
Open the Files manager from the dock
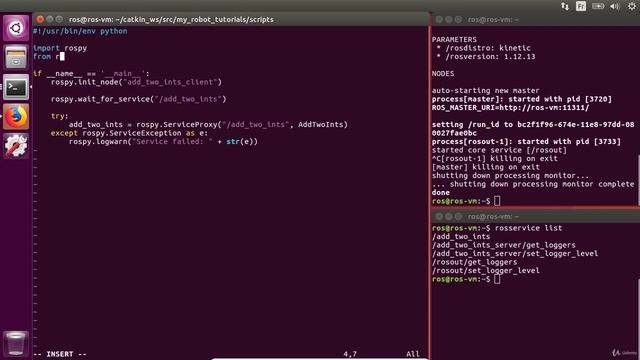[16, 57]
